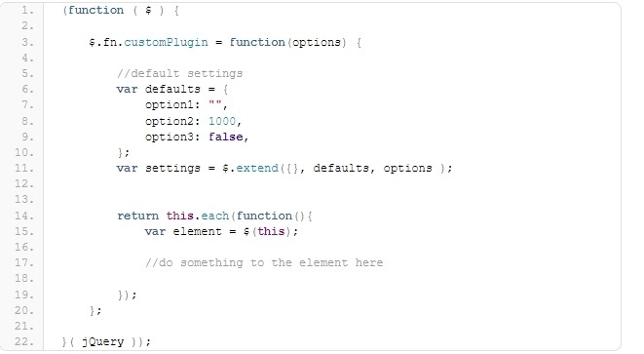The image size is (644, 354).
Task: Select the customPlugin method name
Action: pyautogui.click(x=166, y=42)
